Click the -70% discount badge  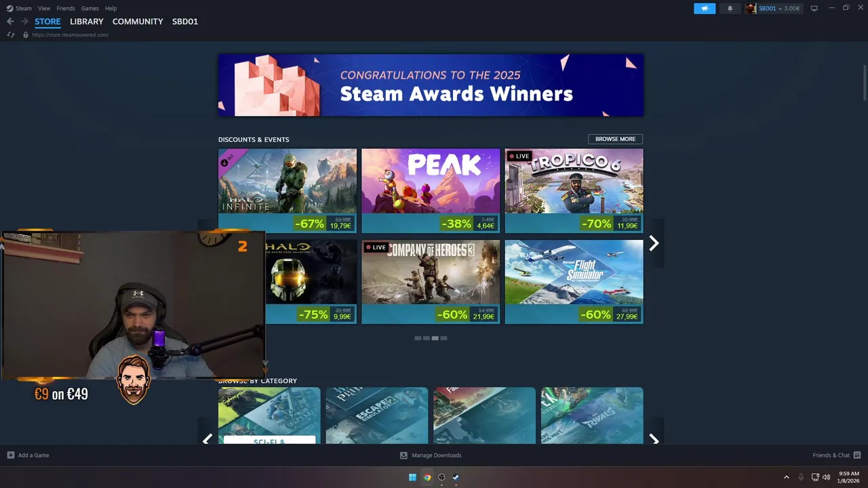(596, 223)
